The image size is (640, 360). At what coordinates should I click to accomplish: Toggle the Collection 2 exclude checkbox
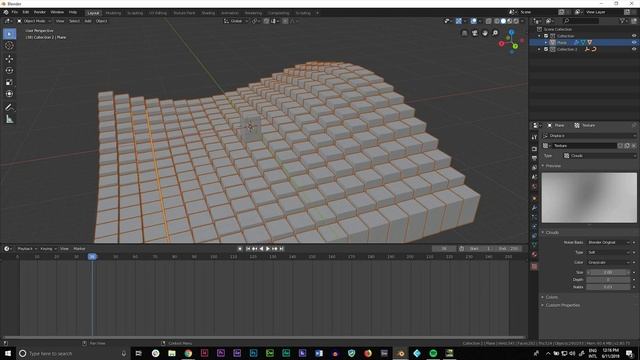pos(546,49)
